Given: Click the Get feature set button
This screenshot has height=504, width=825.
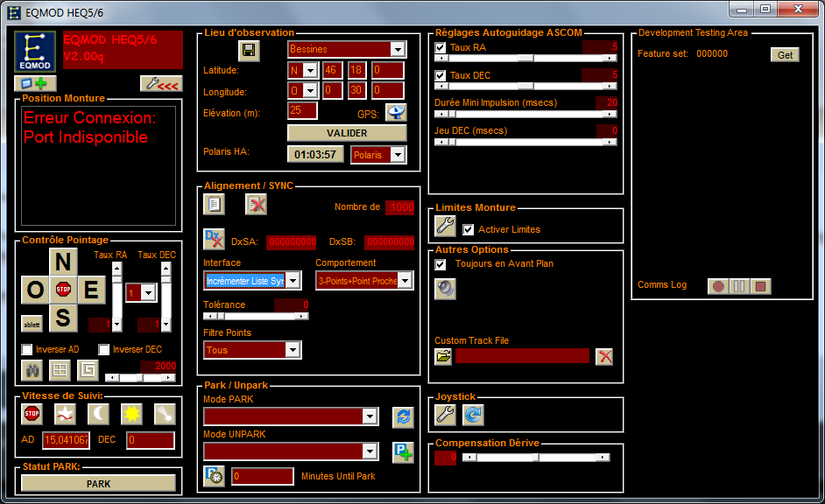Looking at the screenshot, I should [785, 55].
